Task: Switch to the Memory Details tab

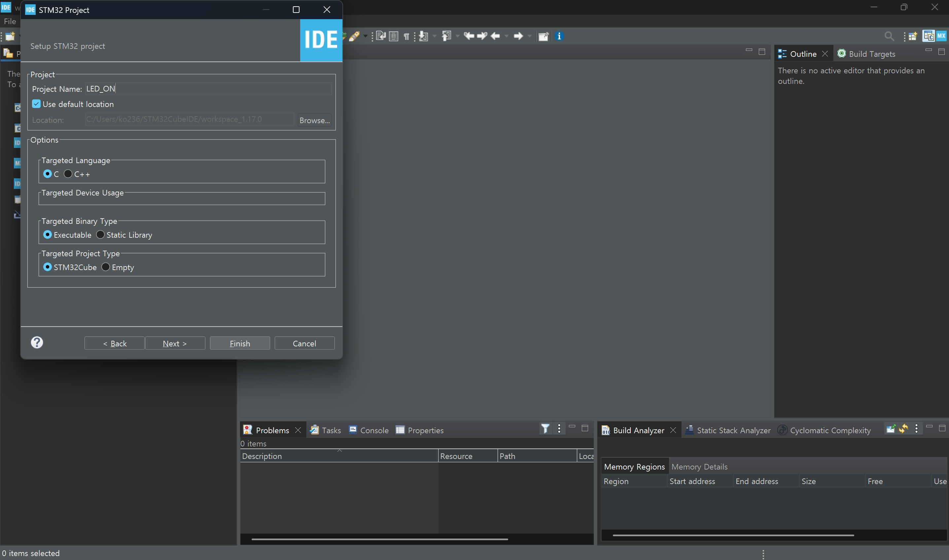Action: [x=700, y=467]
